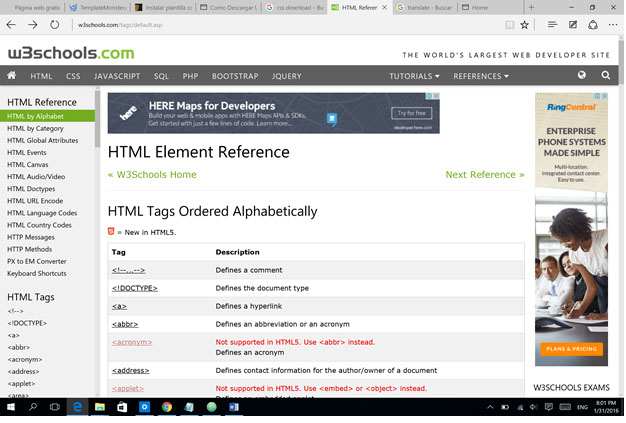Open Windows Start menu

coord(11,407)
